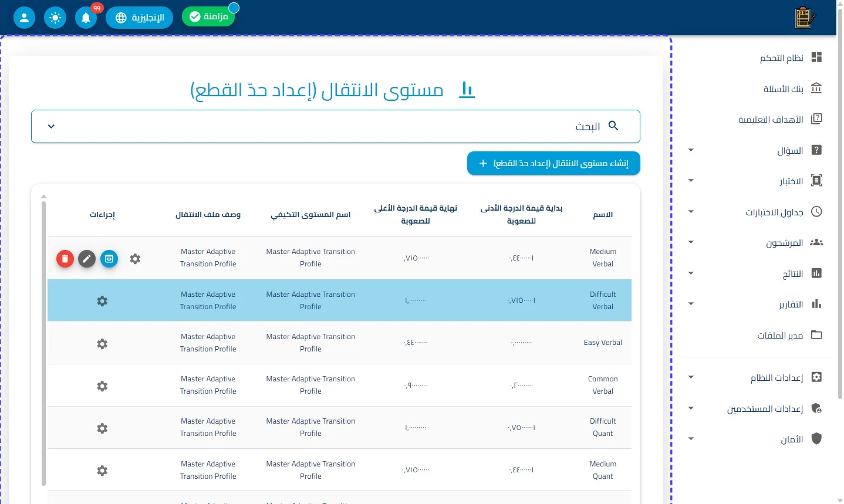The width and height of the screenshot is (844, 504).
Task: Edit Medium Verbal row using pencil icon
Action: click(x=87, y=259)
